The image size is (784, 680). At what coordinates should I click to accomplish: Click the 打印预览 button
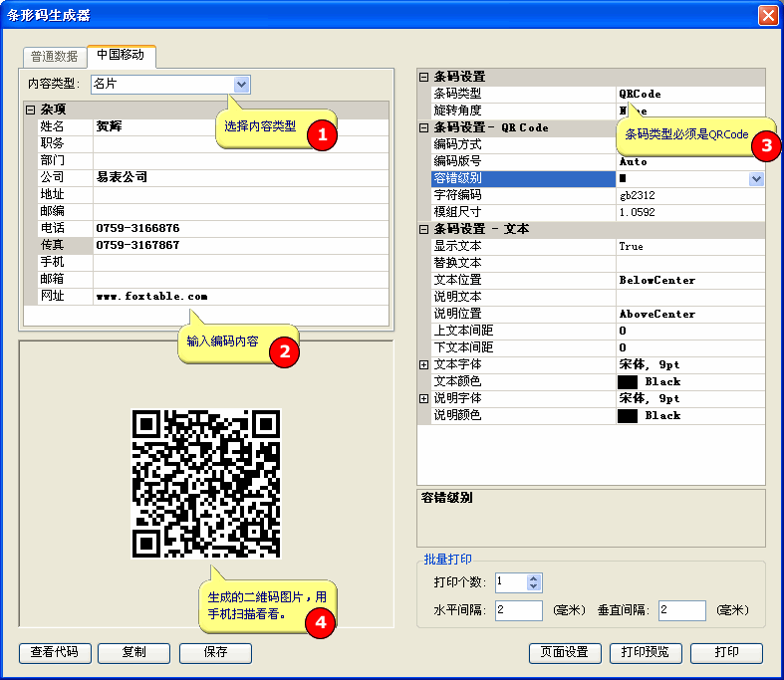(x=646, y=653)
